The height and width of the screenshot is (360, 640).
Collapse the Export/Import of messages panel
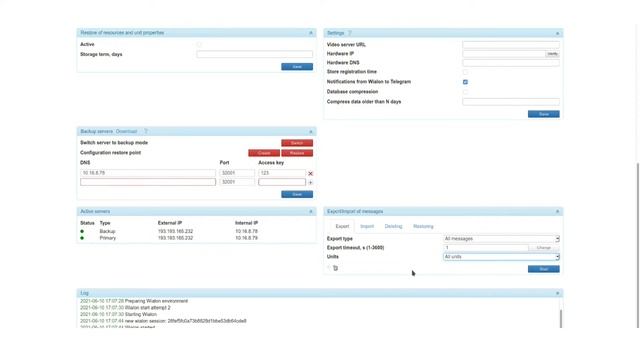point(557,211)
